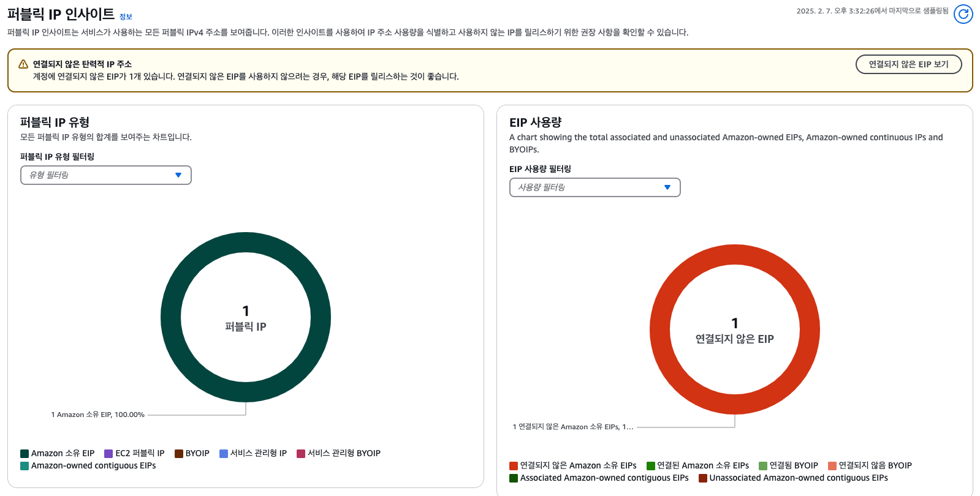The height and width of the screenshot is (496, 980).
Task: Click the '연결되지 않은 EIP' center donut label
Action: [x=735, y=339]
